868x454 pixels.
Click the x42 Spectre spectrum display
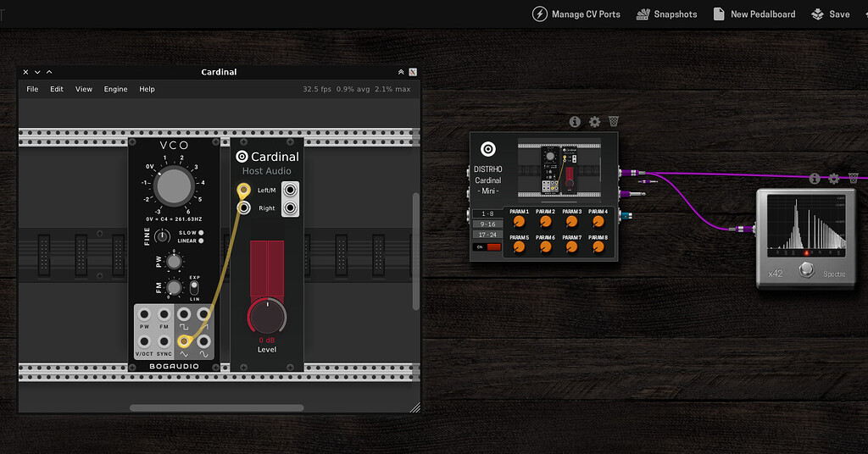point(807,225)
